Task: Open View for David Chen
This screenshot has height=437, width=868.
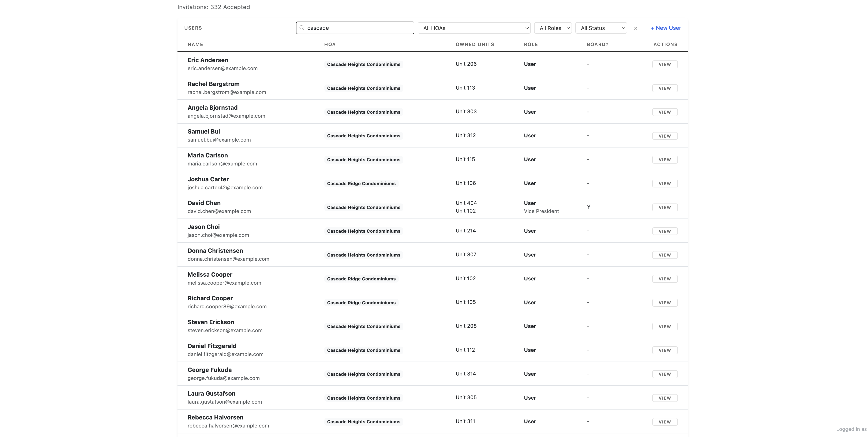Action: click(665, 208)
